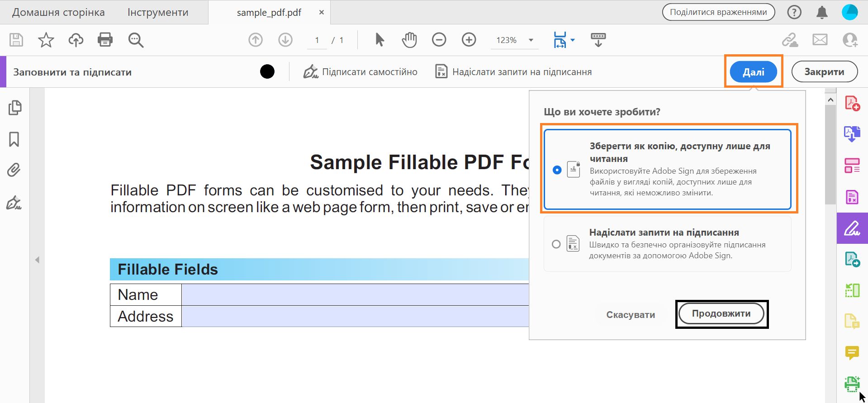868x403 pixels.
Task: Click the current page number field
Action: 317,40
